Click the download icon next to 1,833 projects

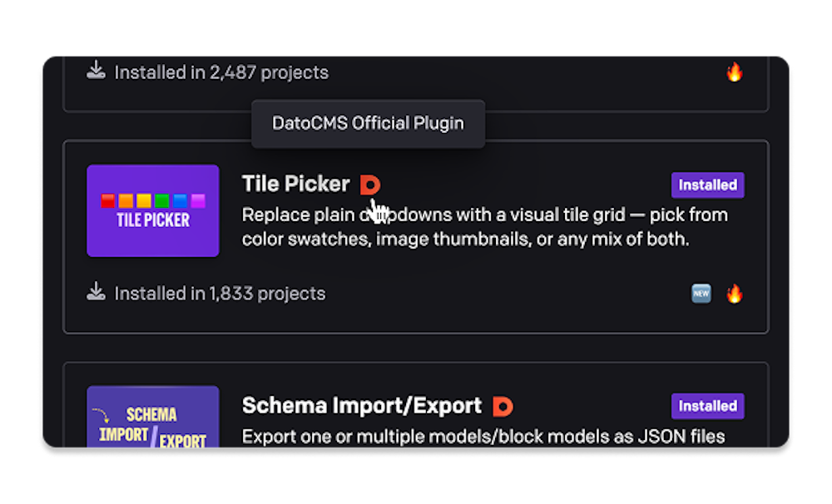pos(96,291)
